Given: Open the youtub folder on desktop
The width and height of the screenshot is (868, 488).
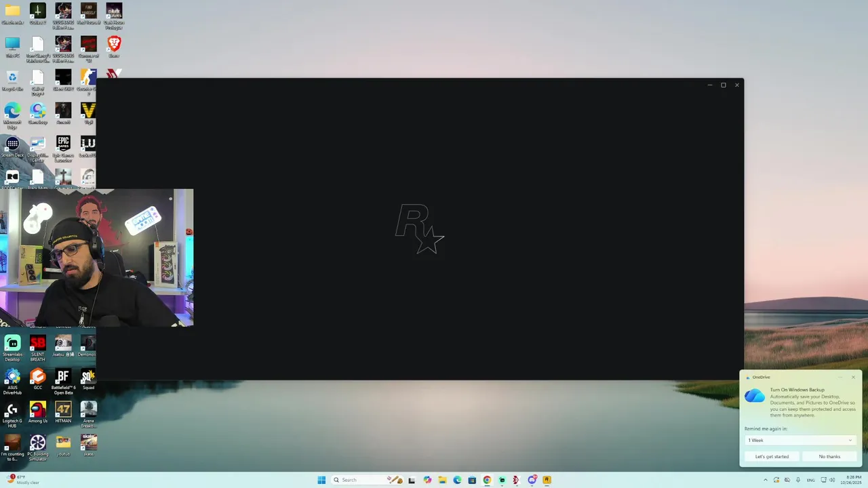Looking at the screenshot, I should pos(63,445).
